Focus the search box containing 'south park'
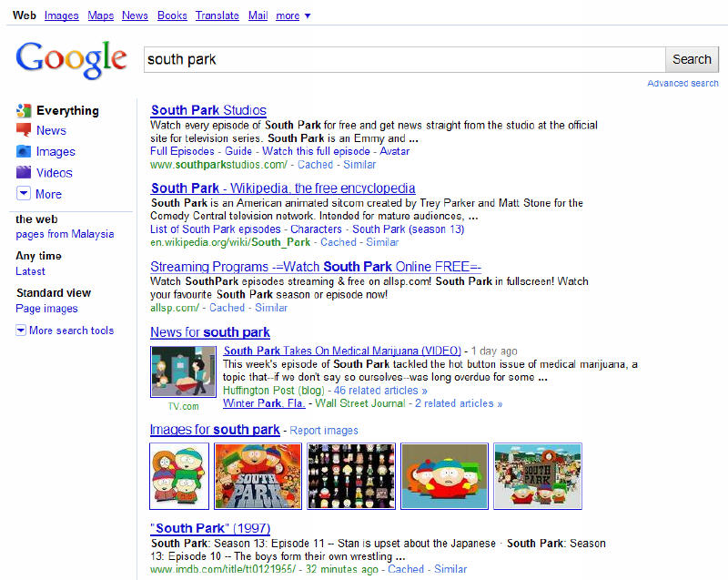The image size is (728, 580). click(404, 59)
